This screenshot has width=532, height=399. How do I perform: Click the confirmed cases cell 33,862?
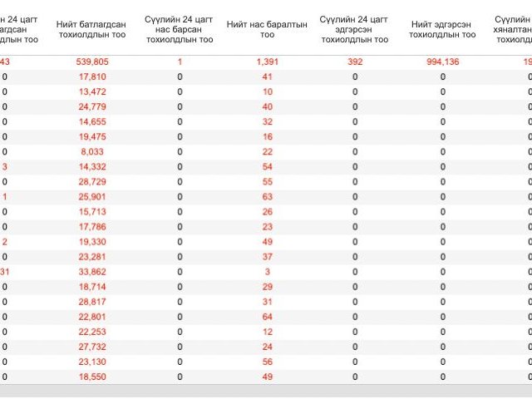click(92, 272)
